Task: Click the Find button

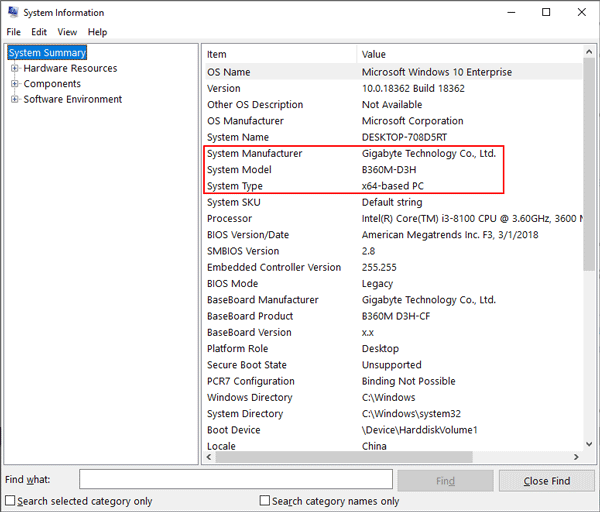Action: click(x=445, y=481)
